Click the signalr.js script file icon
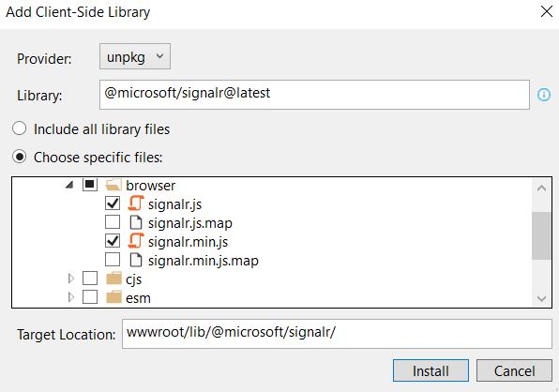The image size is (559, 392). point(135,204)
